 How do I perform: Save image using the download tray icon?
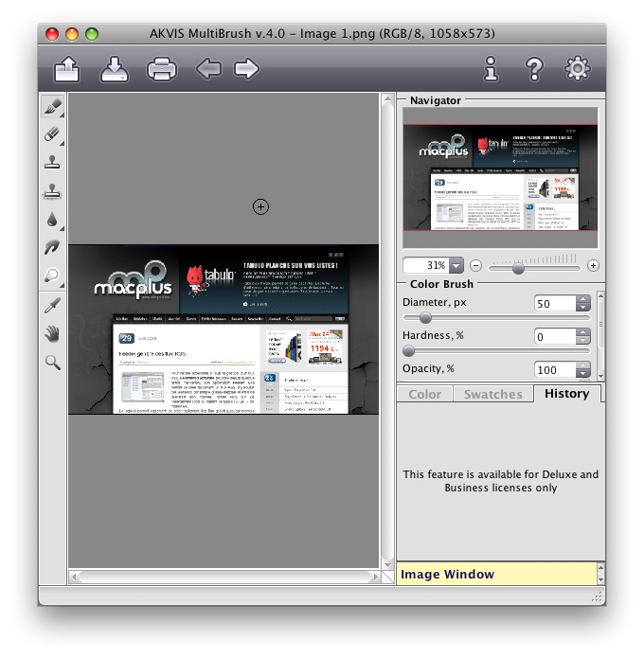pos(115,69)
